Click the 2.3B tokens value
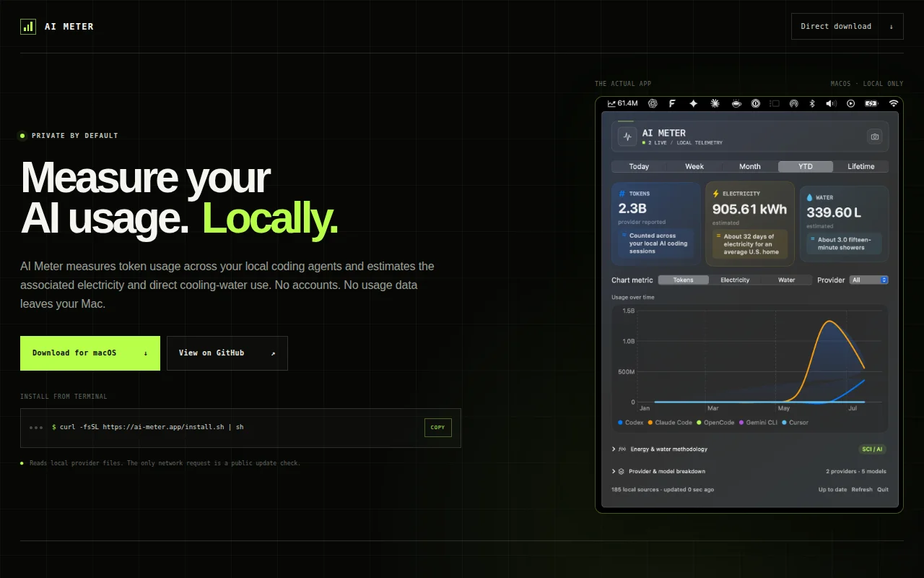 [x=632, y=209]
